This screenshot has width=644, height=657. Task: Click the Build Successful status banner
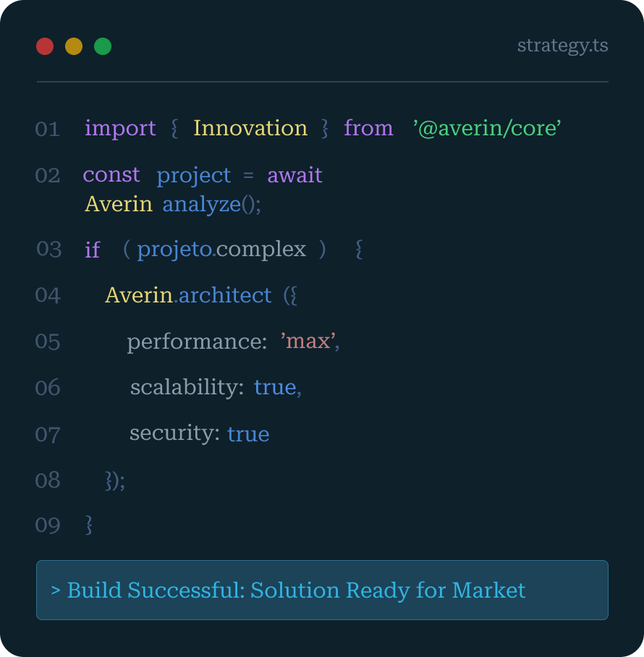(322, 590)
